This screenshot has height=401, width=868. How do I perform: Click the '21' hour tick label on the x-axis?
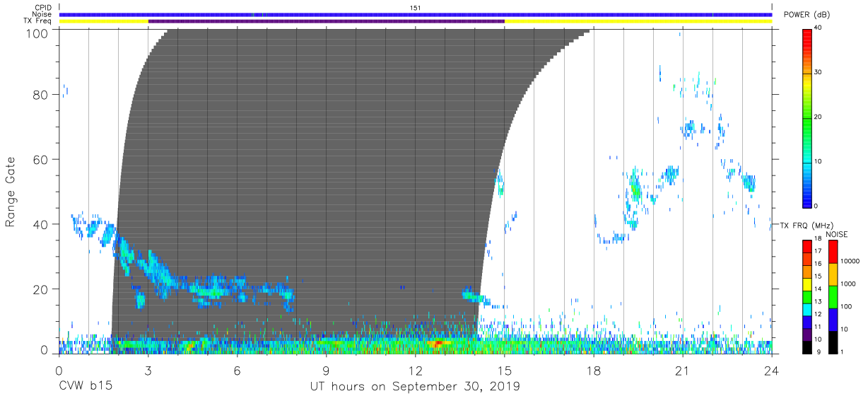(683, 369)
